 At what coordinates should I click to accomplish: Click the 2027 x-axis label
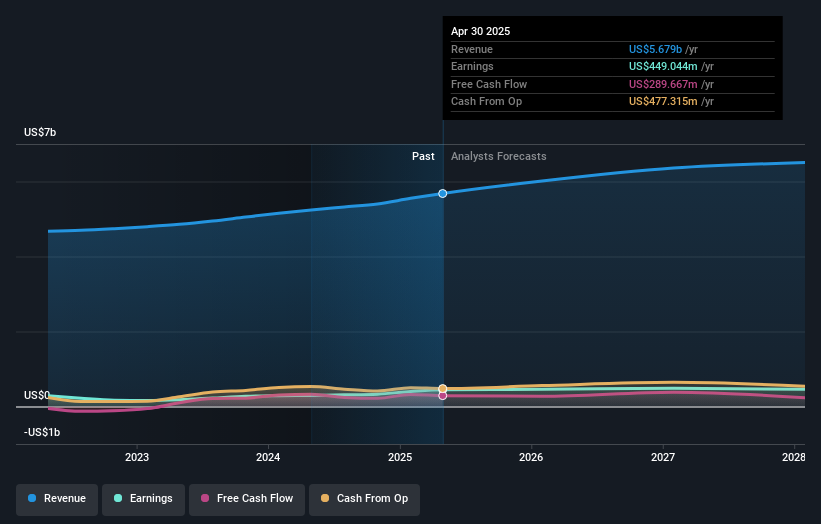(x=663, y=457)
